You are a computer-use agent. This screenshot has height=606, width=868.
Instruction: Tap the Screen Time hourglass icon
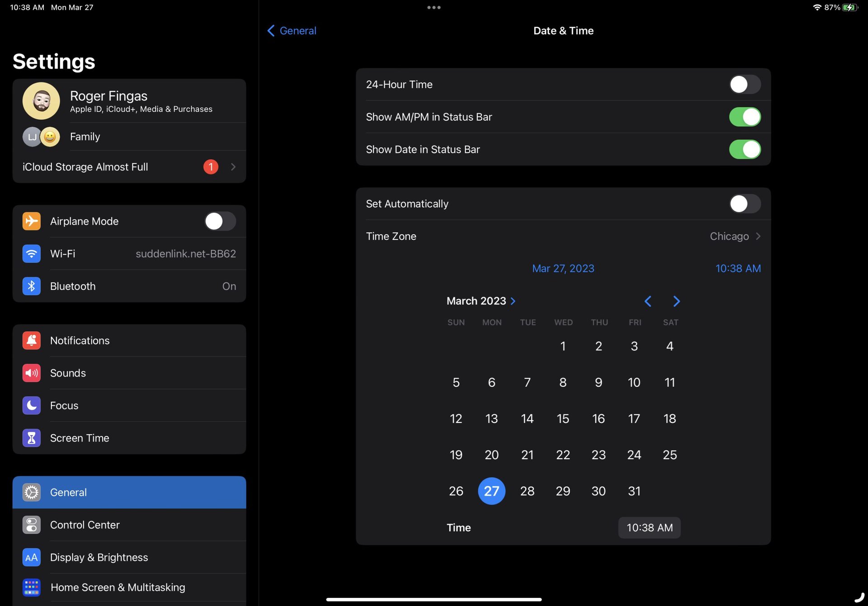pos(31,438)
